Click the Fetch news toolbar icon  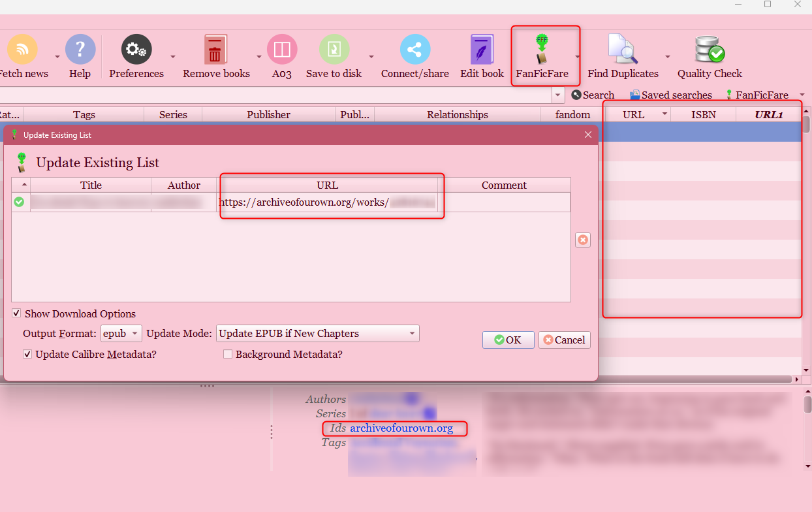(22, 50)
